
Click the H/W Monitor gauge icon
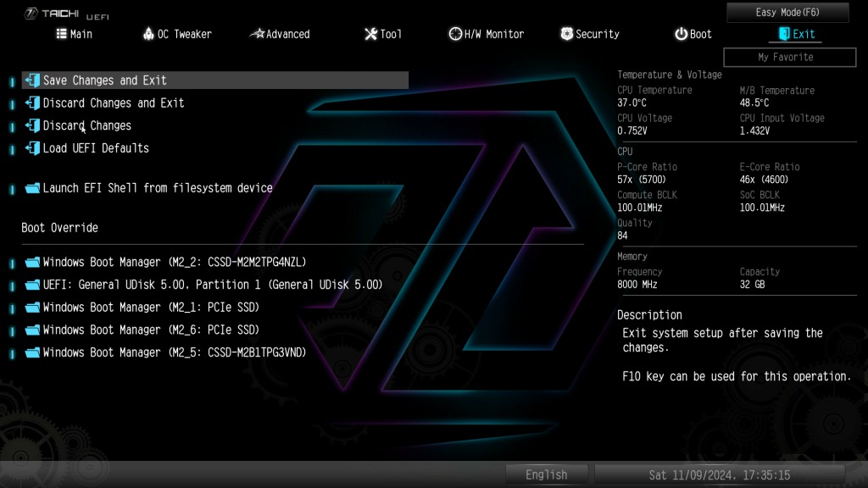point(455,34)
